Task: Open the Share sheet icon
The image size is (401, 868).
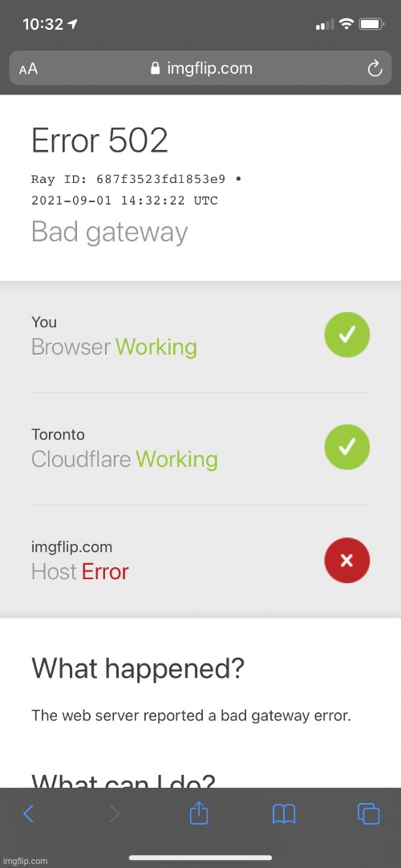Action: [x=199, y=813]
